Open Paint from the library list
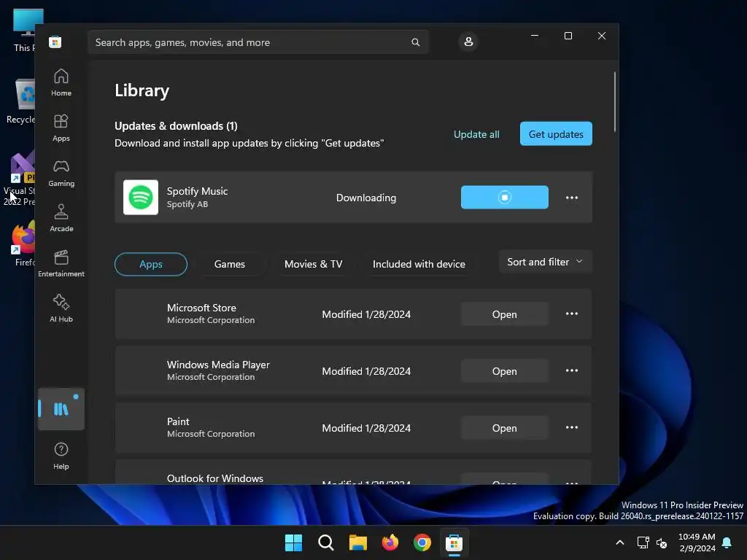Image resolution: width=747 pixels, height=560 pixels. coord(505,428)
